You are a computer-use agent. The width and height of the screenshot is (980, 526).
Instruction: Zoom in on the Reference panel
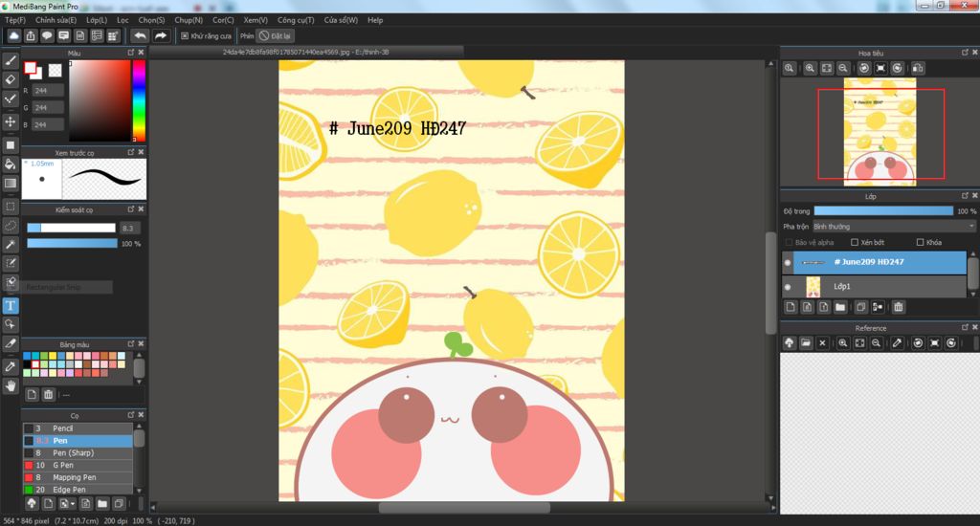(843, 343)
